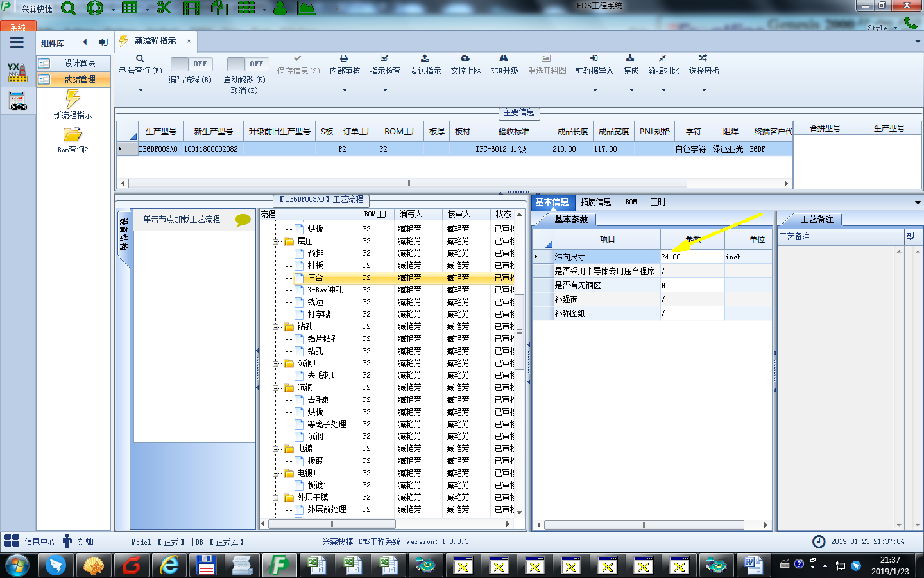Image resolution: width=924 pixels, height=578 pixels.
Task: Click ECN升级 tool
Action: tap(504, 65)
